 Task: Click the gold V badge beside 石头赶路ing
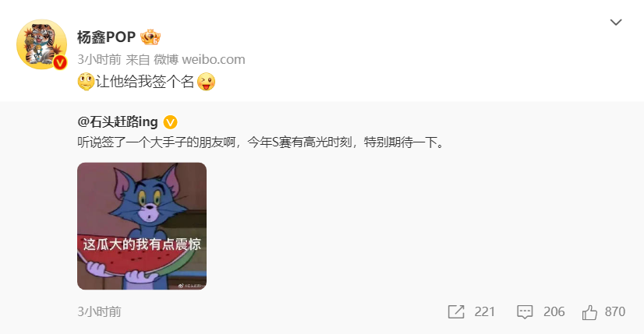pos(170,122)
